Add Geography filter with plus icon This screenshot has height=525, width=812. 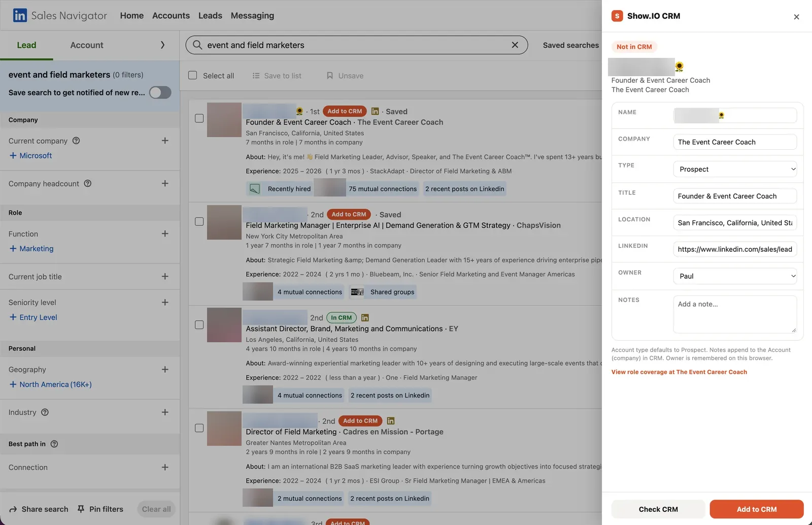[x=165, y=369]
